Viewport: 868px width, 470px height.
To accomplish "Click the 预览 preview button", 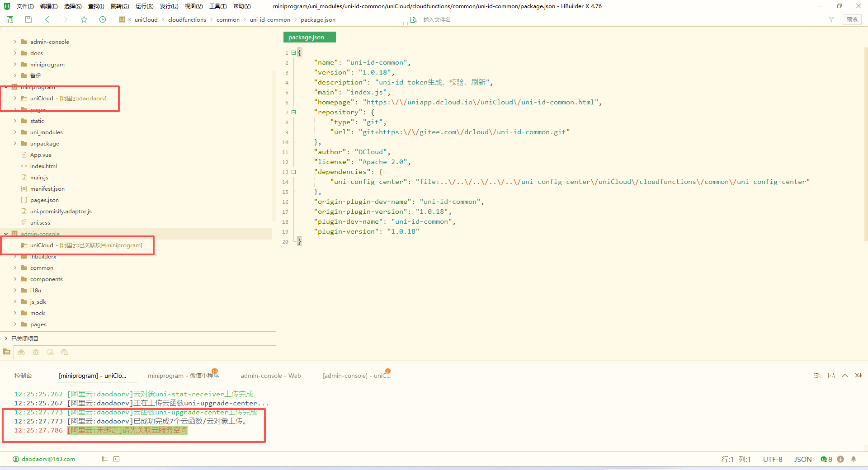I will [x=852, y=19].
